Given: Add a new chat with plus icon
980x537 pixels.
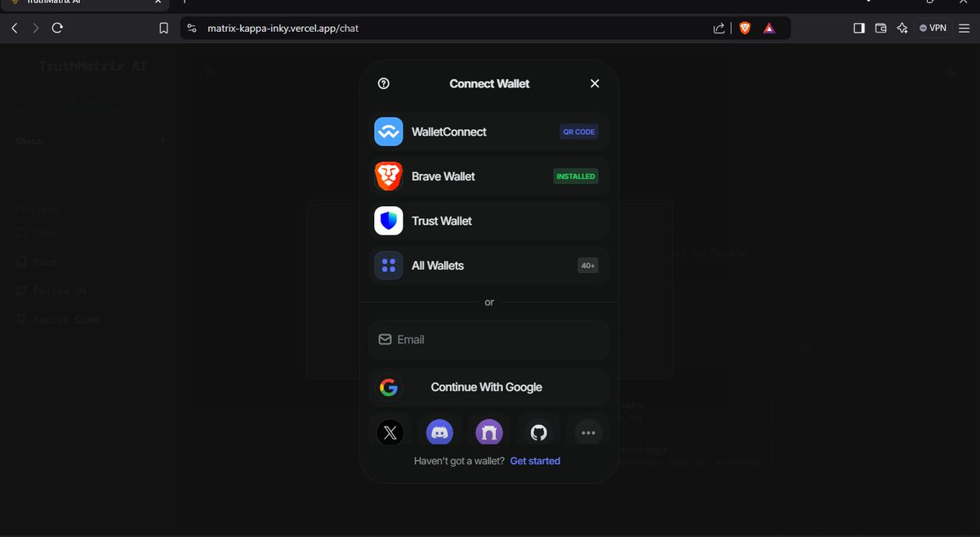Looking at the screenshot, I should [162, 141].
